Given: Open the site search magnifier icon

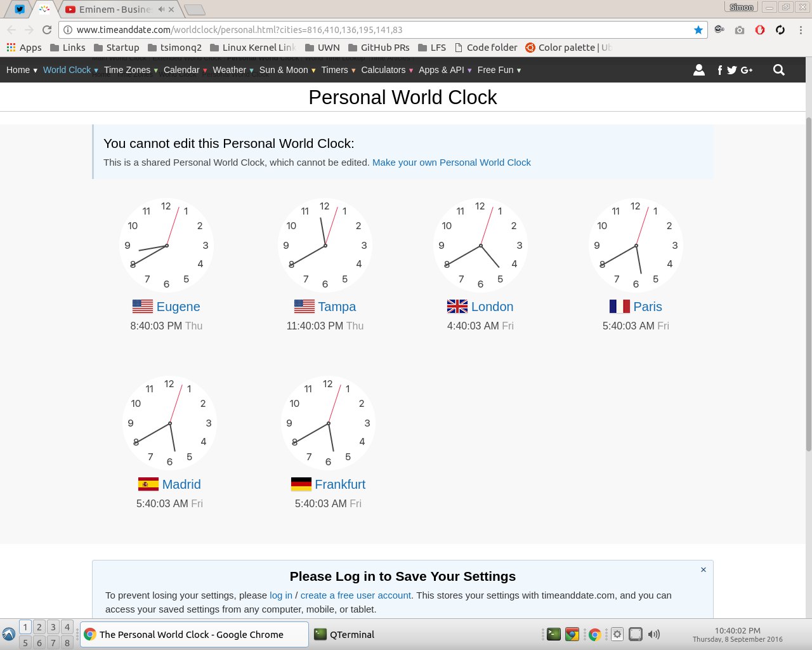Looking at the screenshot, I should click(779, 70).
